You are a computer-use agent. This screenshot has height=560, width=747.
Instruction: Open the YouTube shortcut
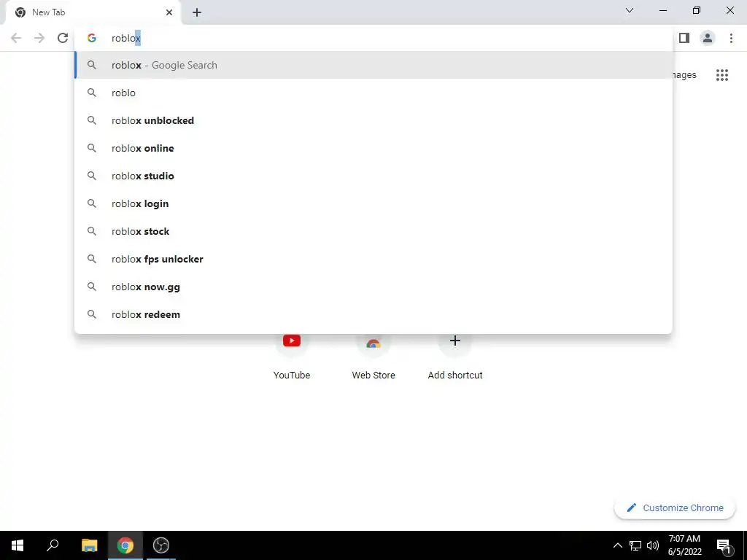pyautogui.click(x=292, y=356)
